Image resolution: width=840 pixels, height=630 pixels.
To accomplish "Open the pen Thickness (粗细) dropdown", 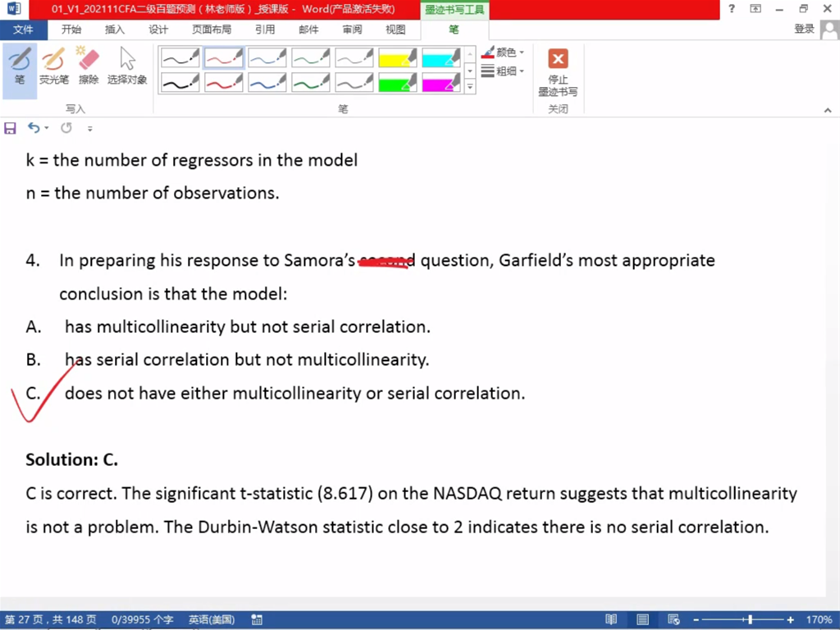I will coord(504,71).
